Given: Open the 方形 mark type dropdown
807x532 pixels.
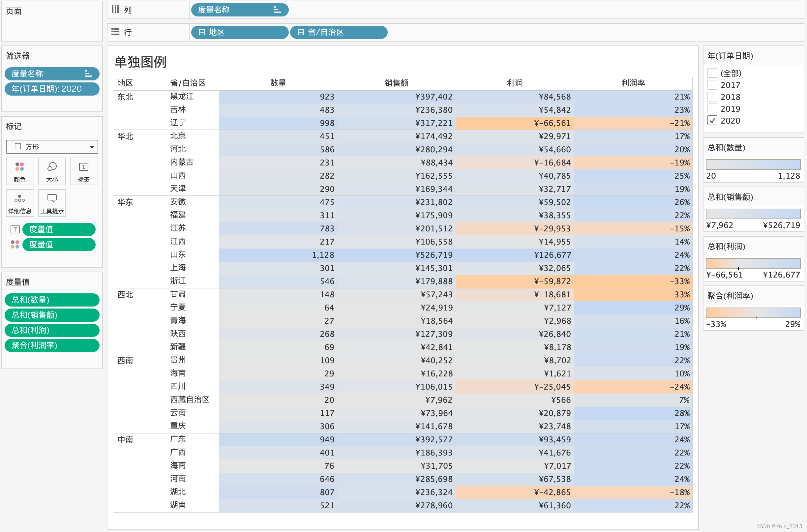Looking at the screenshot, I should coord(92,147).
